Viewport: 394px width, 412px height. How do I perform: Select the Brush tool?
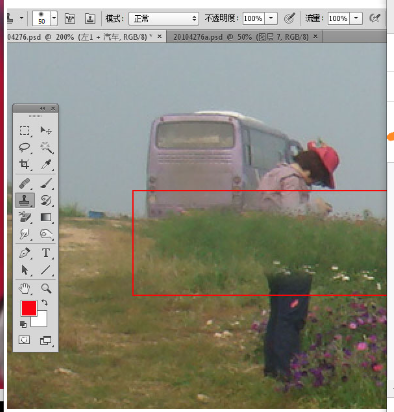pos(46,183)
